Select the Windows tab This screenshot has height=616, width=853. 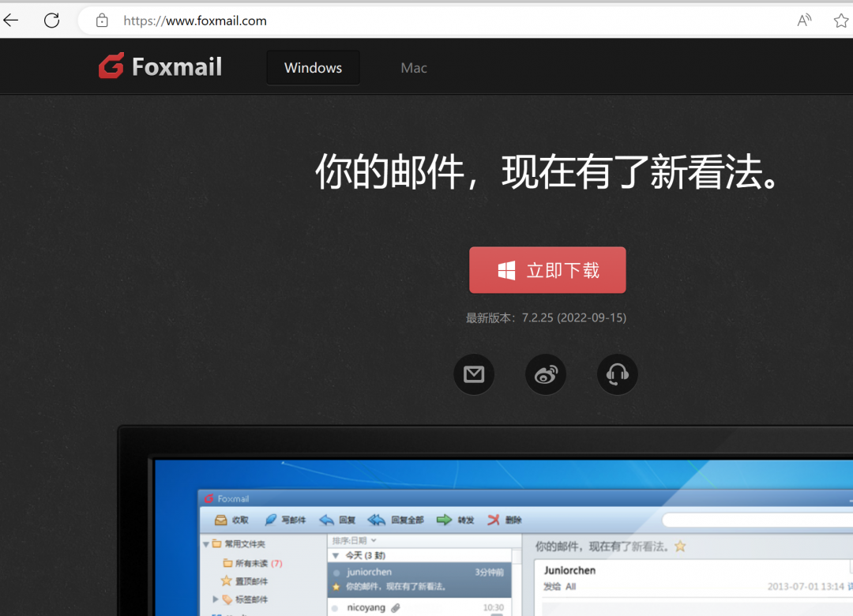pos(313,68)
